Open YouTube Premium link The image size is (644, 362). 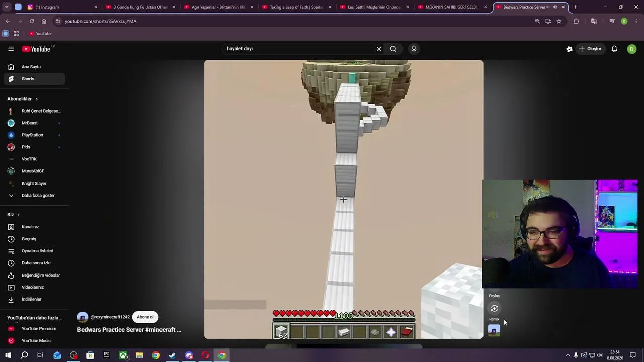pyautogui.click(x=35, y=329)
